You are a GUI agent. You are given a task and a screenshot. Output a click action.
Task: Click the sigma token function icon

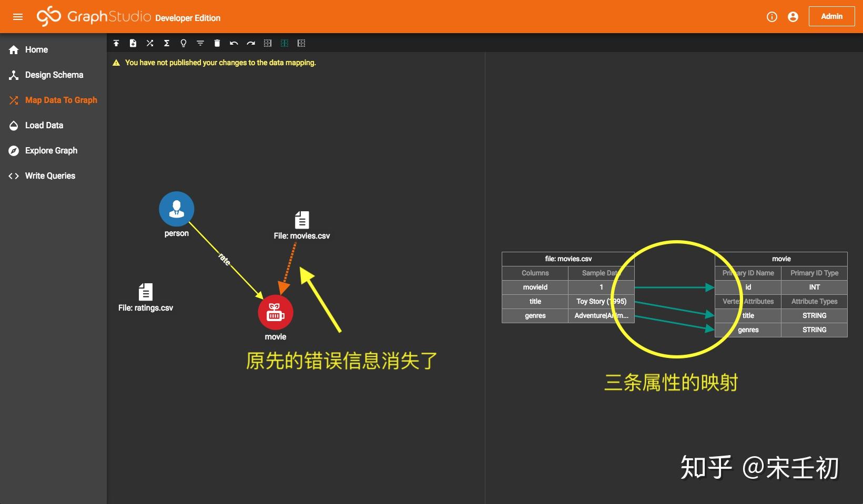(167, 43)
